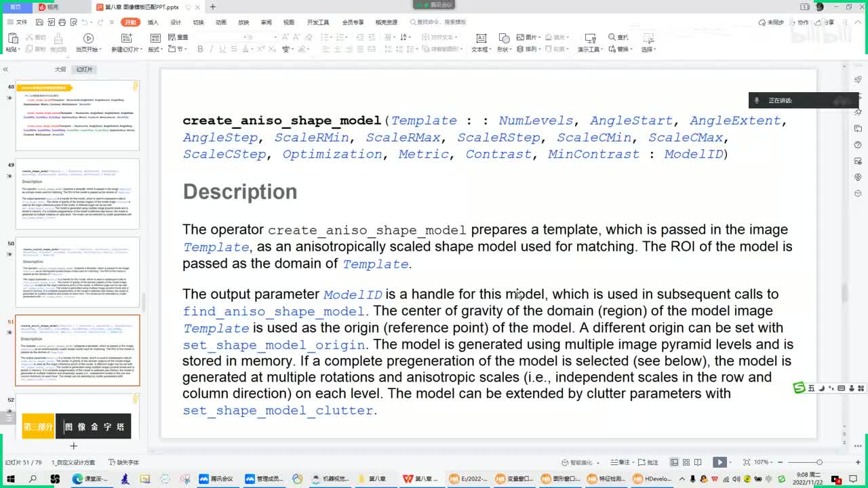Click the taskbar search magnifier icon

(x=33, y=479)
